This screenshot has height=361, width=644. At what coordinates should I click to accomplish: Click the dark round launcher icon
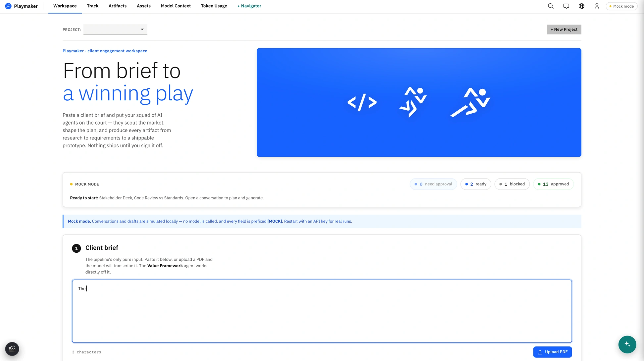click(12, 349)
